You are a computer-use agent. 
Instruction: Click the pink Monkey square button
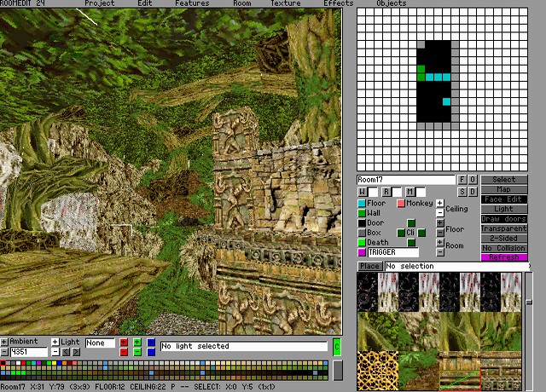(x=401, y=204)
